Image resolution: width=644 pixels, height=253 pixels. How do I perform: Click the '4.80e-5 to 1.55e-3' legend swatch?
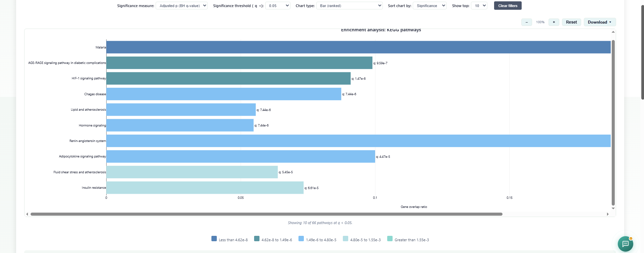(x=346, y=239)
